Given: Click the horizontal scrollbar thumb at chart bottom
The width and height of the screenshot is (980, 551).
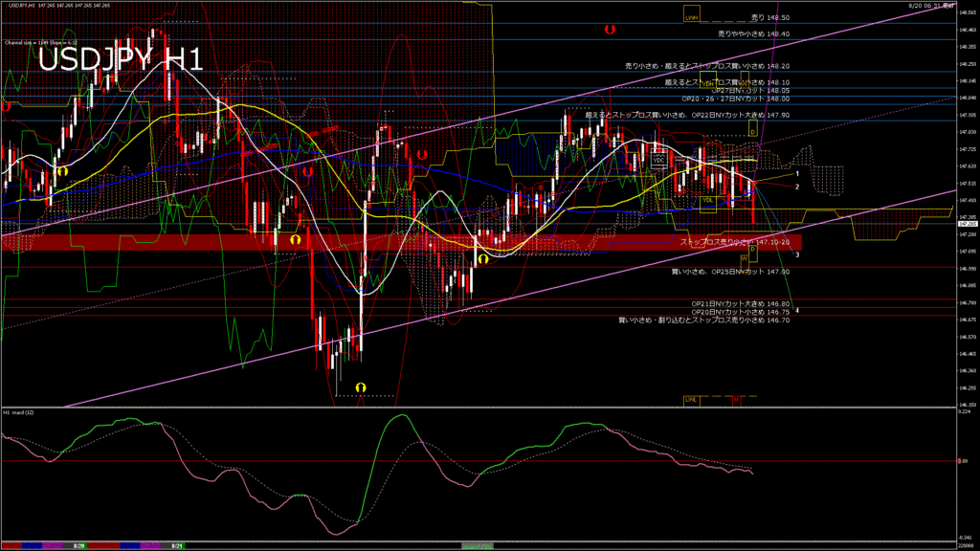Looking at the screenshot, I should (x=479, y=544).
